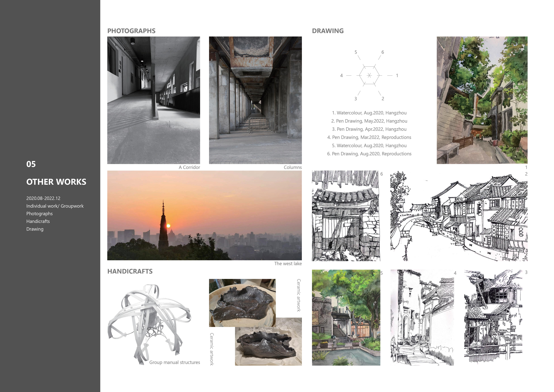
Task: Click the "Pen Drawing, May.2022, Hangzhou" legend line
Action: (x=369, y=121)
